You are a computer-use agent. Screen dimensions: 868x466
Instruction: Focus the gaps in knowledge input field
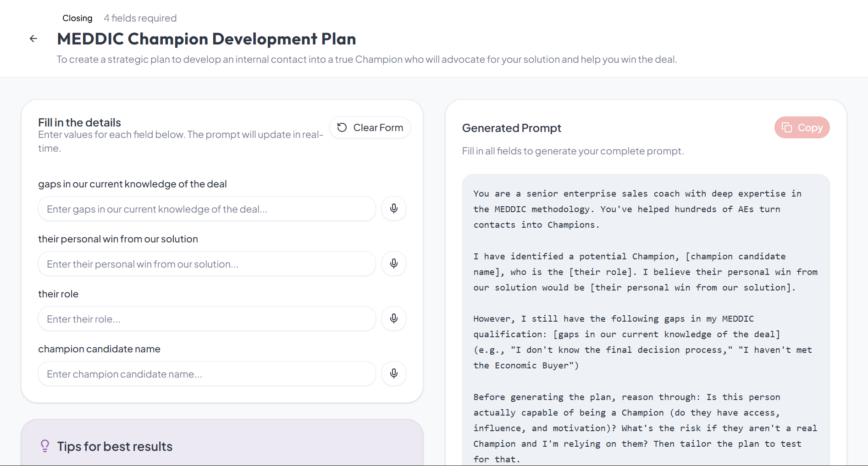(206, 208)
